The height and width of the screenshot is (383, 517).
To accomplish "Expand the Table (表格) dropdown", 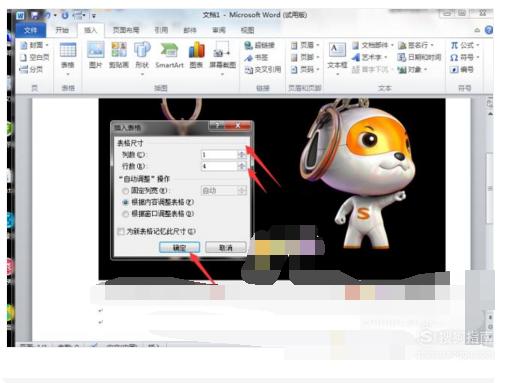I will pos(68,74).
